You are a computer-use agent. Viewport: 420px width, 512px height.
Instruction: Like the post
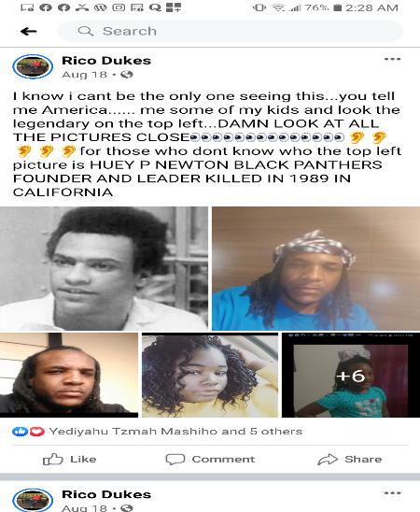tap(69, 459)
